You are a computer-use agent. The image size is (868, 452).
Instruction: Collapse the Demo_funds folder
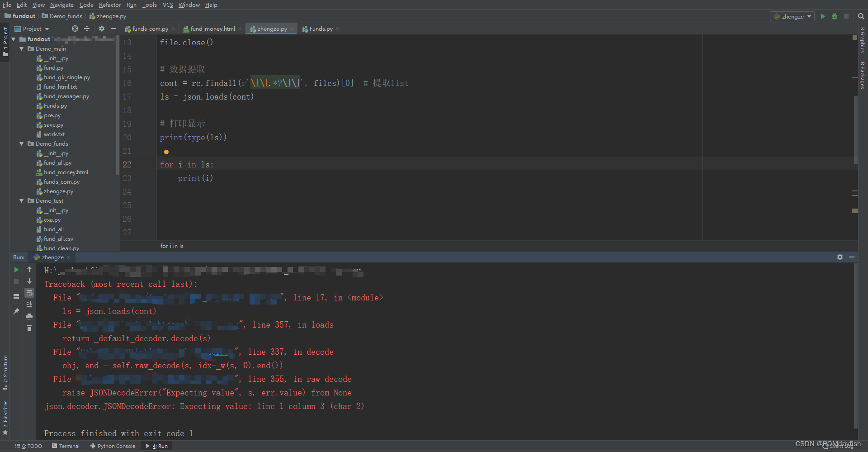click(21, 144)
